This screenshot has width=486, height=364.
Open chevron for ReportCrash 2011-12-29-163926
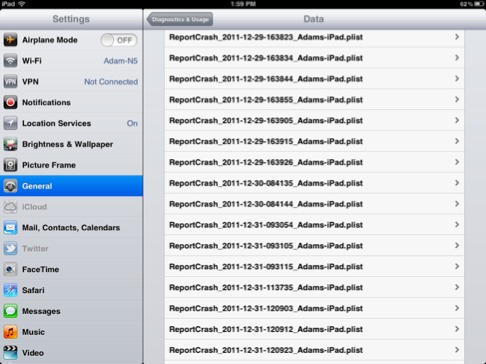pos(457,162)
